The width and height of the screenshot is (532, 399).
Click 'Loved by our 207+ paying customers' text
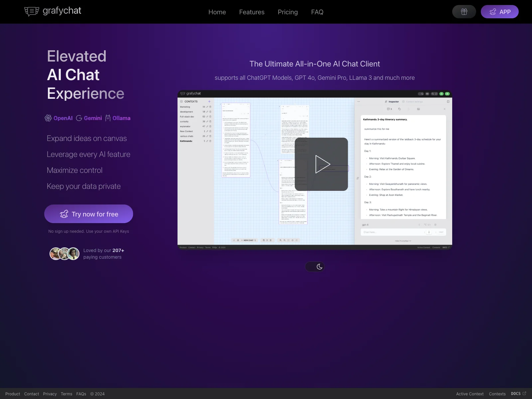(x=104, y=254)
